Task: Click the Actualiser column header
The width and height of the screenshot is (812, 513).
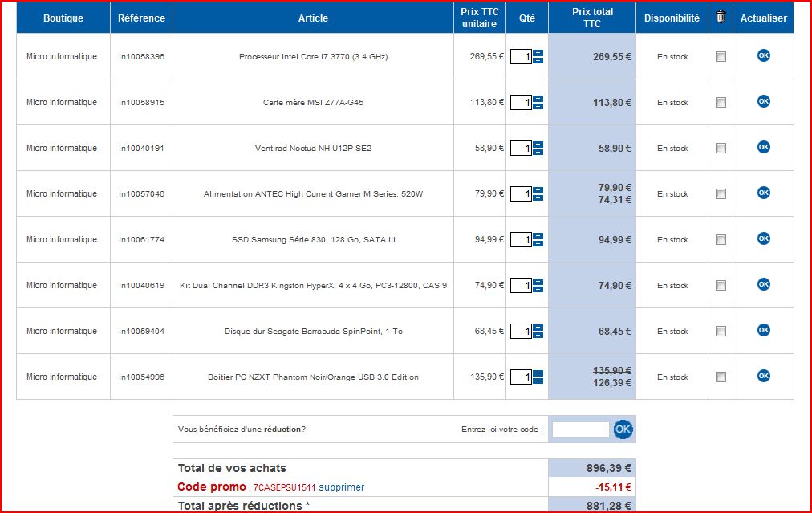Action: 763,18
